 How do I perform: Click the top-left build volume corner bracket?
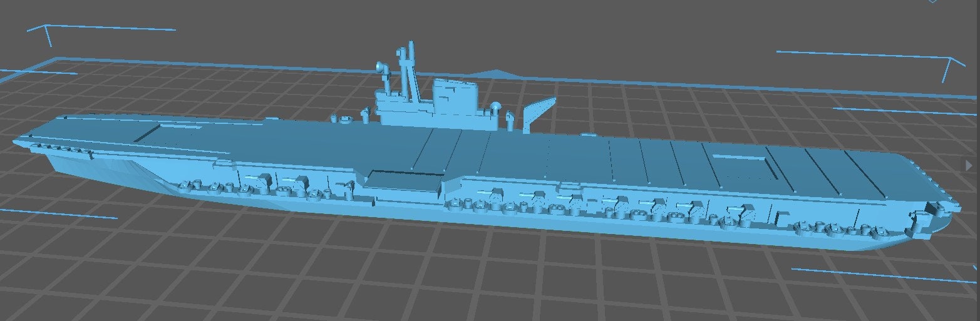[44, 31]
